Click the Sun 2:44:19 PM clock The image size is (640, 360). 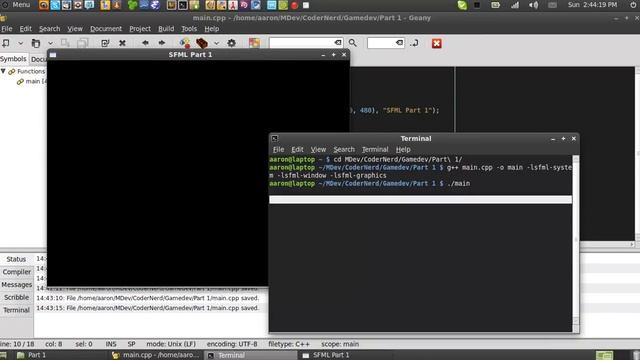coord(592,5)
